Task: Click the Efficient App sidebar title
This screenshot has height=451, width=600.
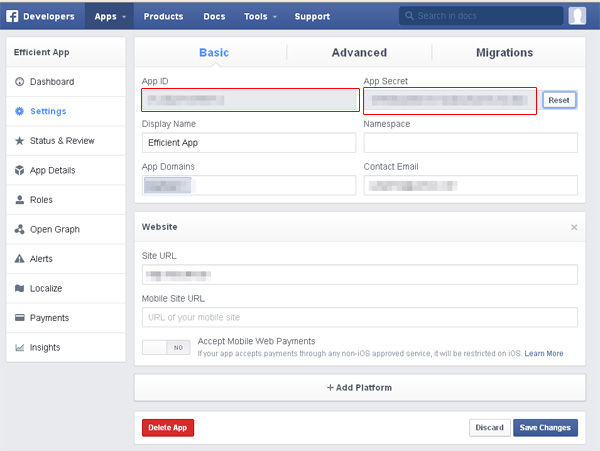Action: (41, 52)
